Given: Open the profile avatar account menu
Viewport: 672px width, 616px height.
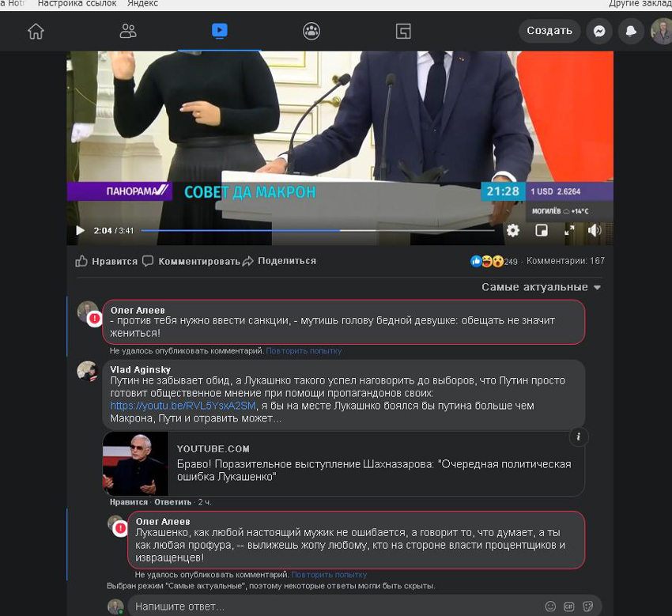Looking at the screenshot, I should (x=662, y=31).
